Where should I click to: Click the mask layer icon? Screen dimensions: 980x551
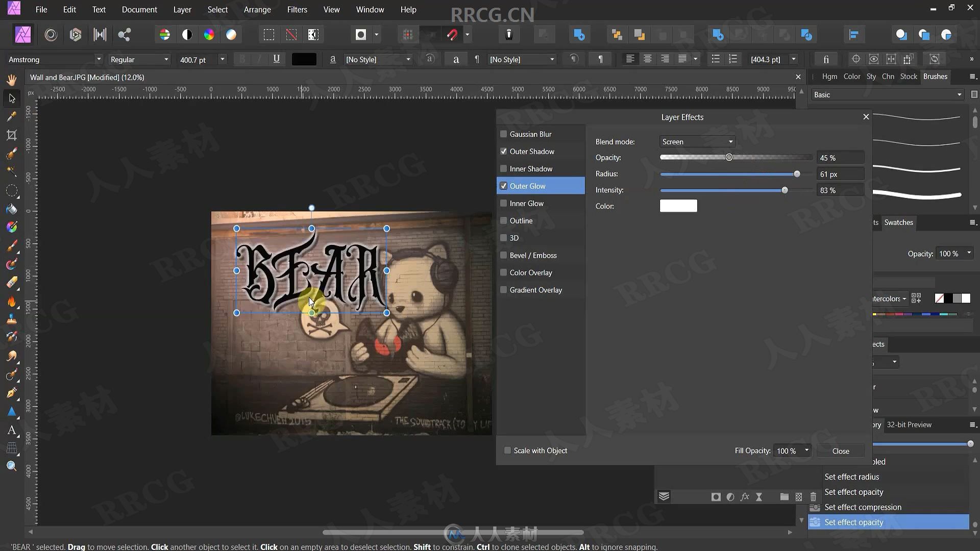pyautogui.click(x=716, y=497)
